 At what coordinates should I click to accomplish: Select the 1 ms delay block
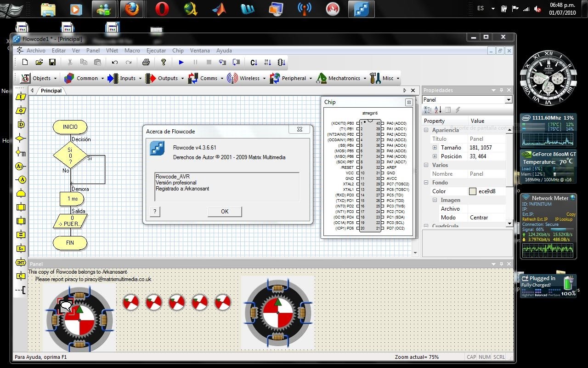(x=73, y=199)
